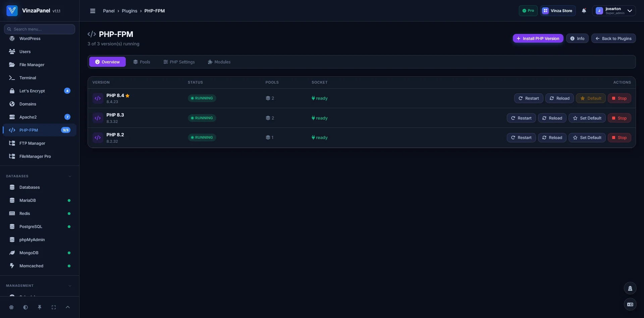Open Memcached in the sidebar
This screenshot has height=318, width=644.
40,266
